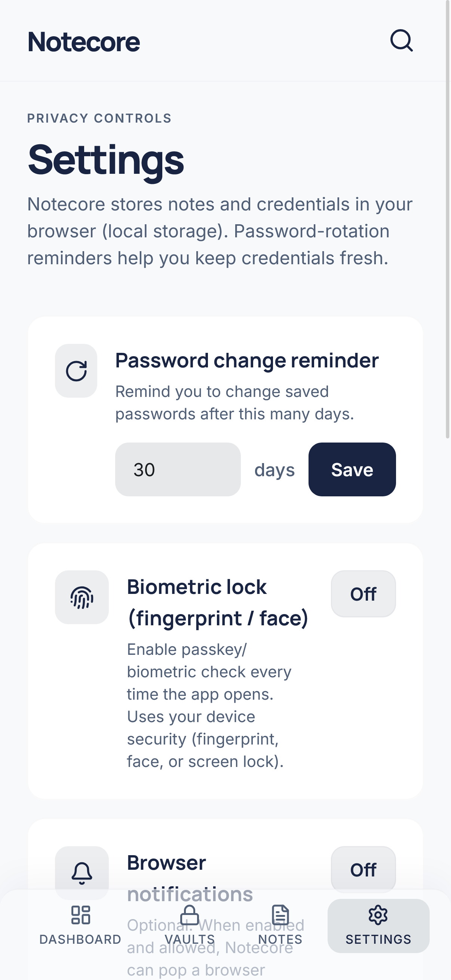Click the bell icon for Browser notifications

pos(82,873)
